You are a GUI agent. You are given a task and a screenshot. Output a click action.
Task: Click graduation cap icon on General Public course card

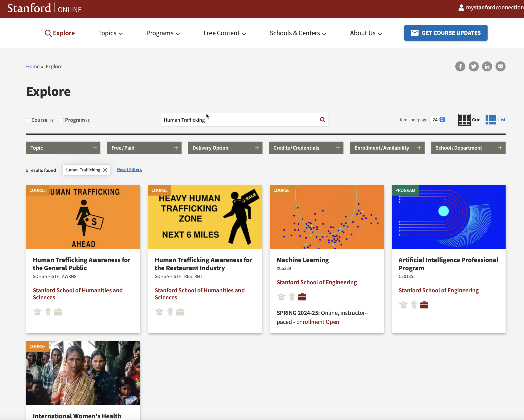pyautogui.click(x=37, y=312)
